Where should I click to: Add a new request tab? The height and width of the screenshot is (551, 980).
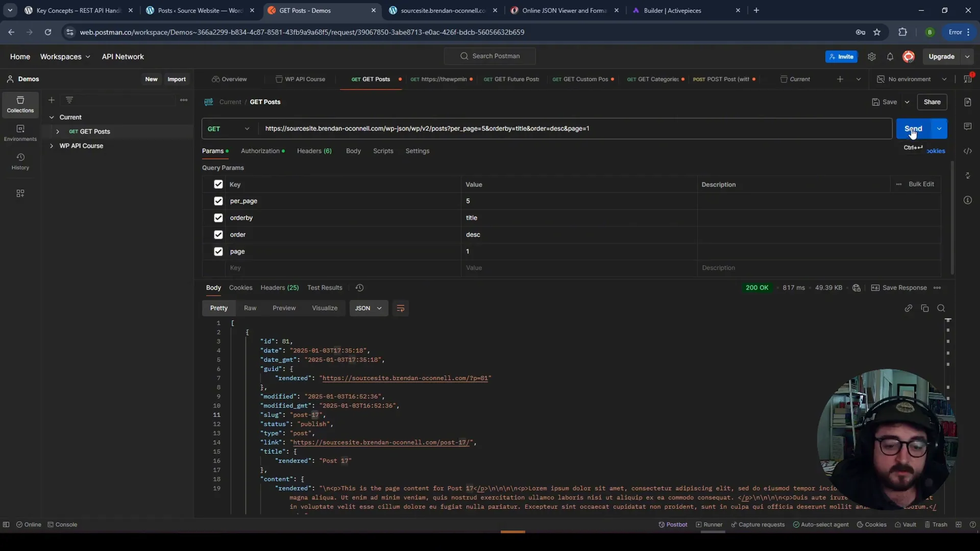[x=840, y=79]
